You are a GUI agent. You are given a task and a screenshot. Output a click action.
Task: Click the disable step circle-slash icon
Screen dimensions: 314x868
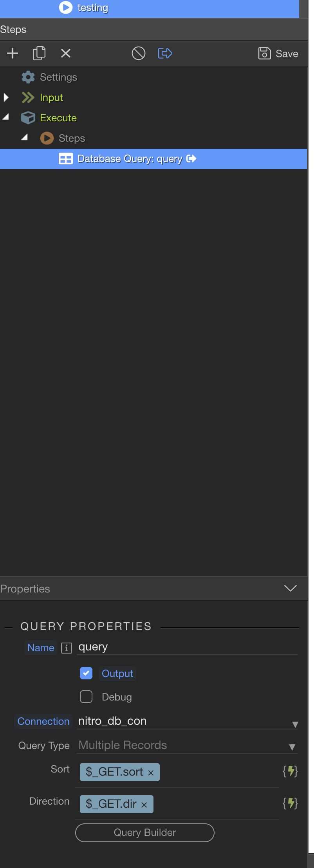138,53
